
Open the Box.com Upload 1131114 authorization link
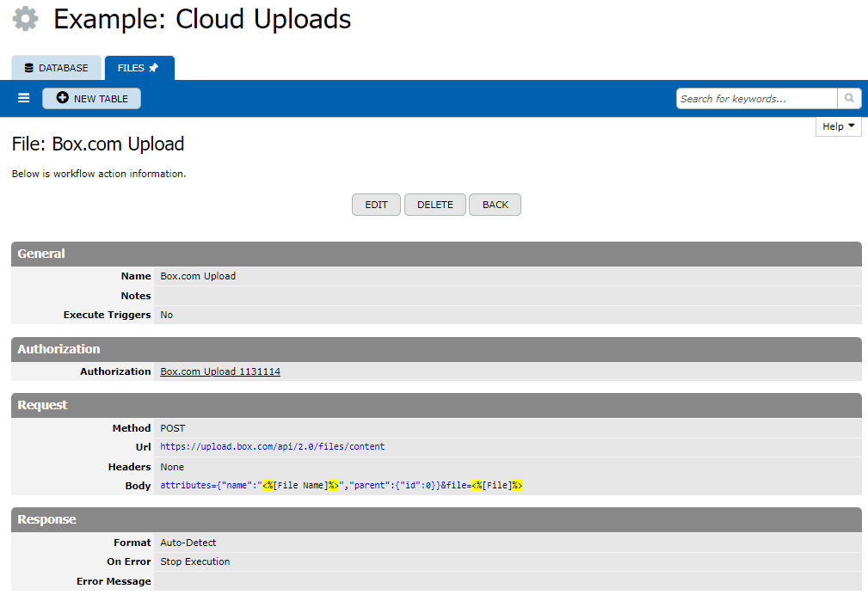(x=220, y=371)
